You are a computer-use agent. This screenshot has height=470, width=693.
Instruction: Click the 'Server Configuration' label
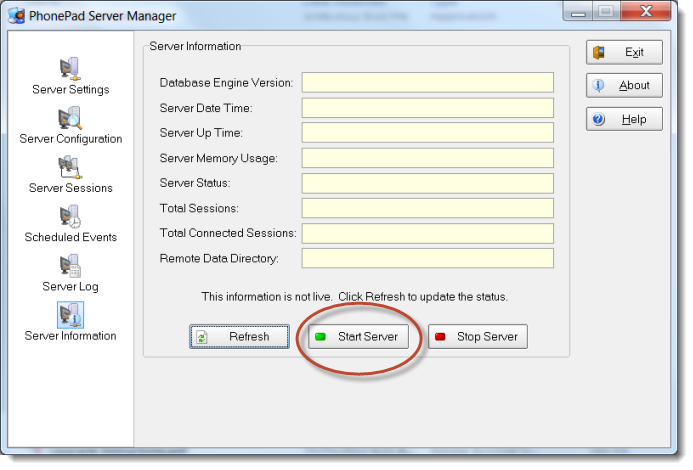[x=71, y=139]
